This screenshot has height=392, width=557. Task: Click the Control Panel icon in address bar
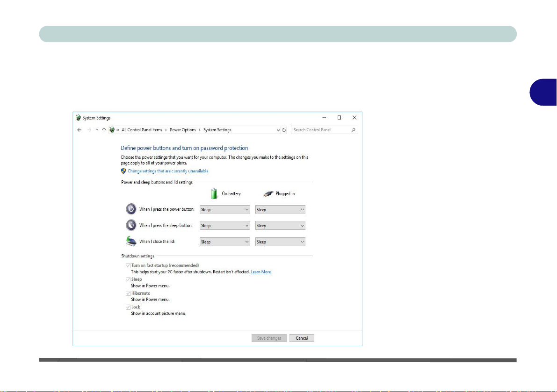click(x=112, y=130)
